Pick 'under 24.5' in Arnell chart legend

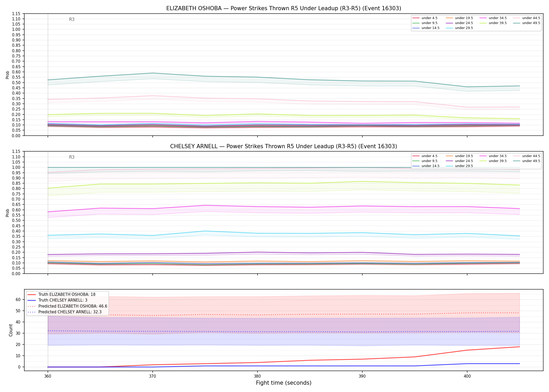pyautogui.click(x=459, y=161)
